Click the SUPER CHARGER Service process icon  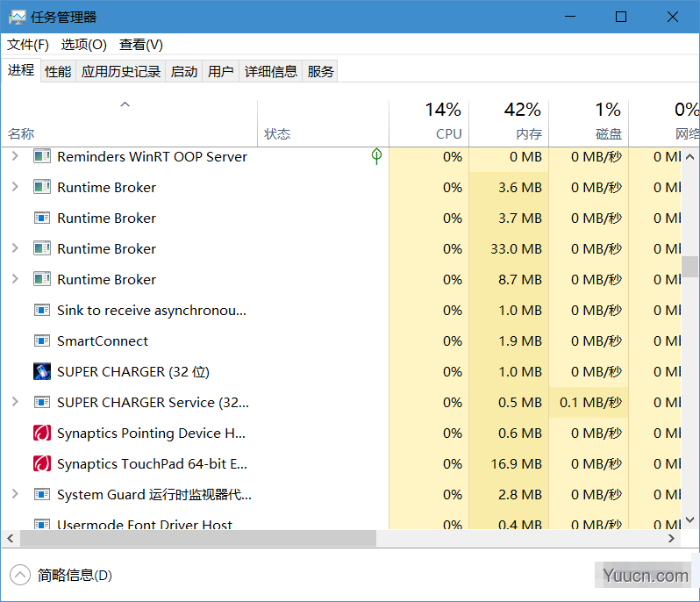tap(42, 403)
